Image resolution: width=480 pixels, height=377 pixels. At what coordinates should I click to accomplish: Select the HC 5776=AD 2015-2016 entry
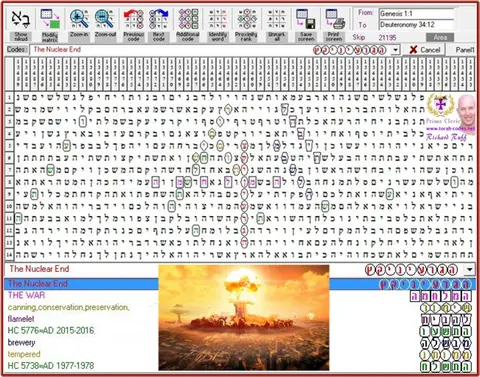click(51, 331)
